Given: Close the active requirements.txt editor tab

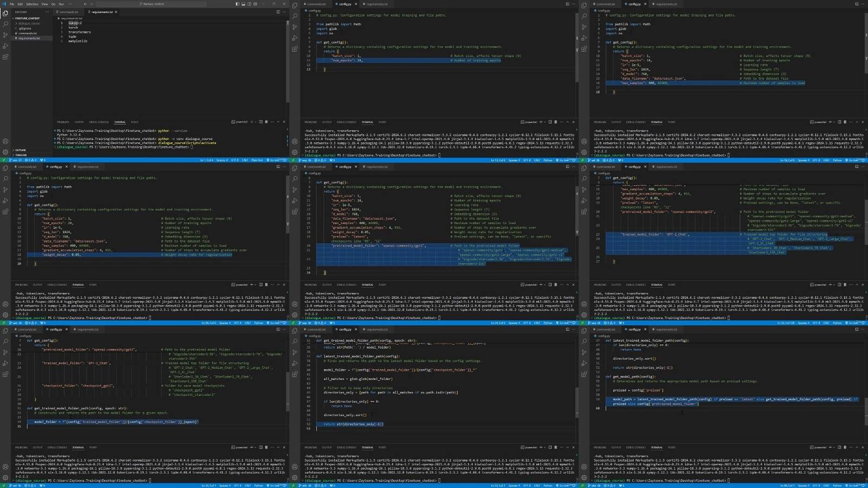Looking at the screenshot, I should coord(116,12).
